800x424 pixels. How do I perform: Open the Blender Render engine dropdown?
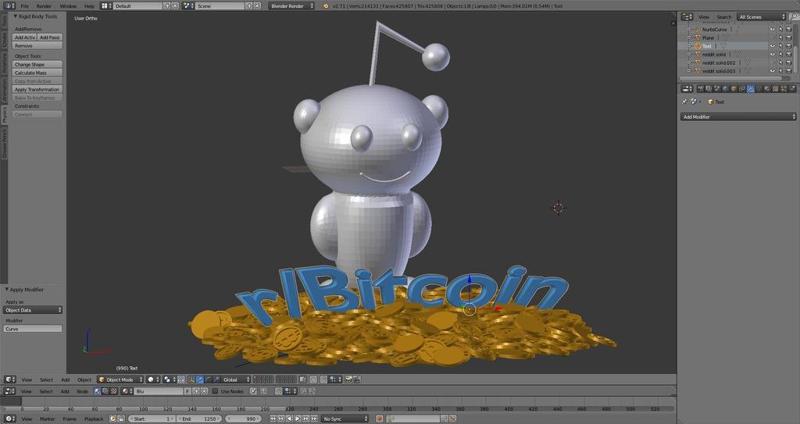(x=292, y=6)
